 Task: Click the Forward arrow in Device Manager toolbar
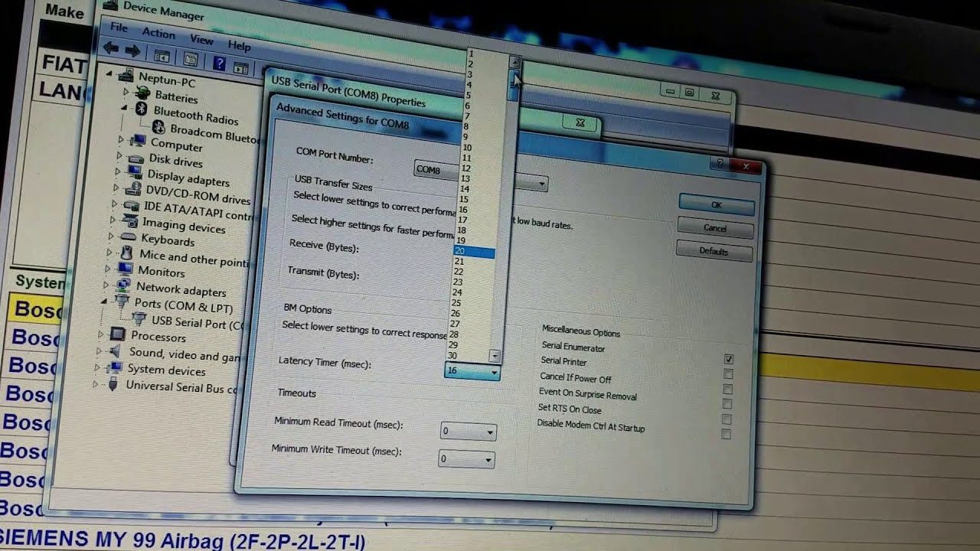coord(132,51)
